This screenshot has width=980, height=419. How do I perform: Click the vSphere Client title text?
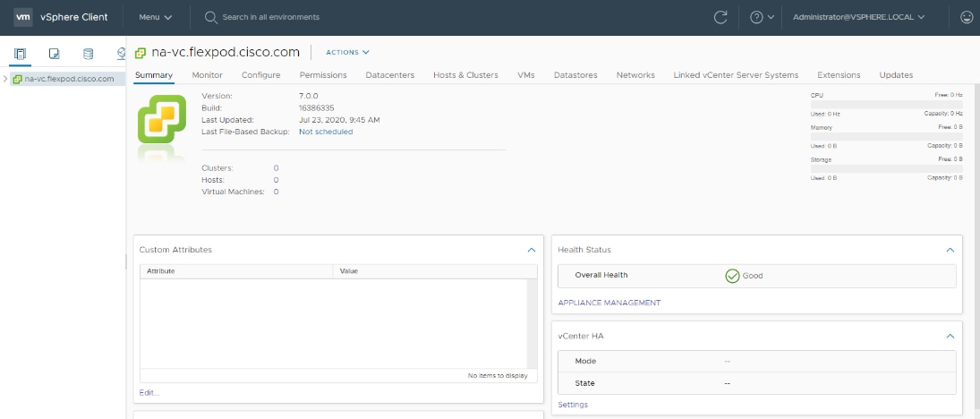pyautogui.click(x=73, y=18)
